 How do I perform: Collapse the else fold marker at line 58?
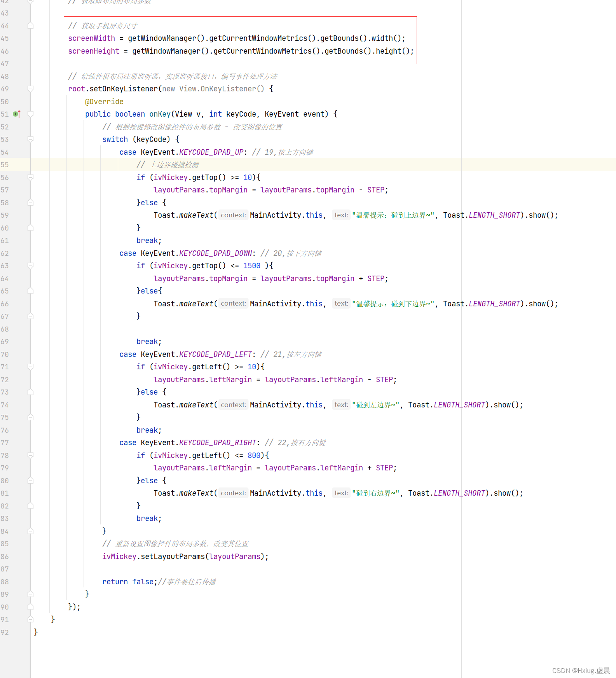click(30, 203)
